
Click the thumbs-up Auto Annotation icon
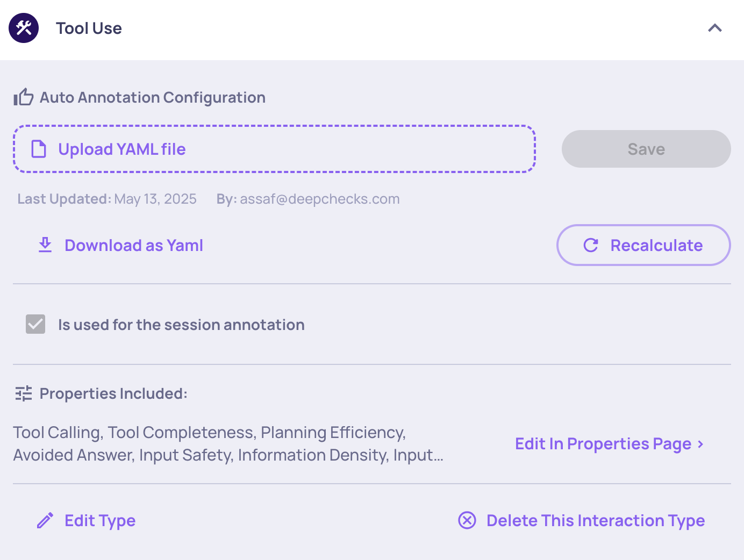[24, 97]
